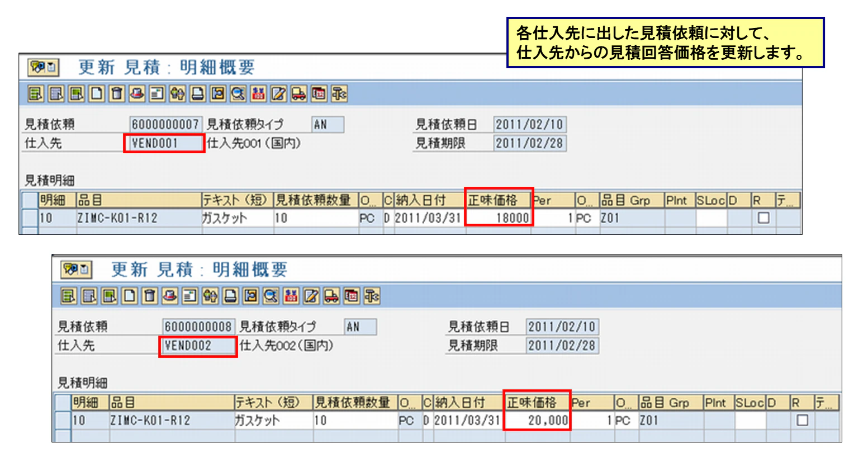
Task: Open the address card icon in VEND001 window
Action: click(157, 94)
